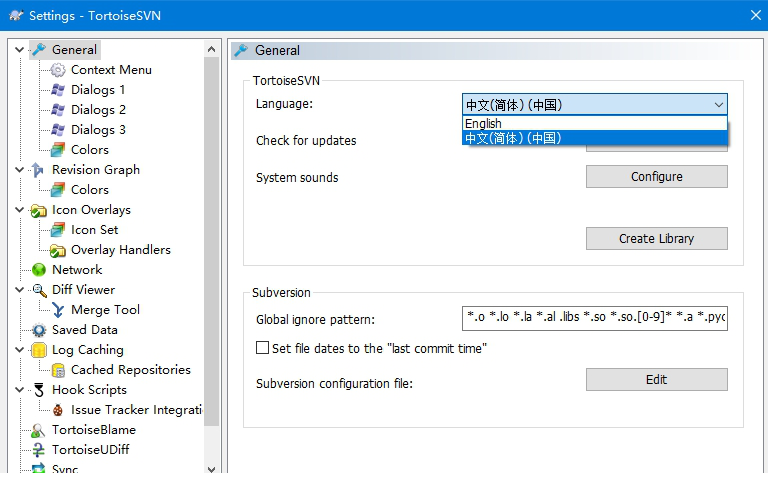Viewport: 768px width, 491px height.
Task: Click the settings tree scrollbar thumb
Action: coord(212,241)
